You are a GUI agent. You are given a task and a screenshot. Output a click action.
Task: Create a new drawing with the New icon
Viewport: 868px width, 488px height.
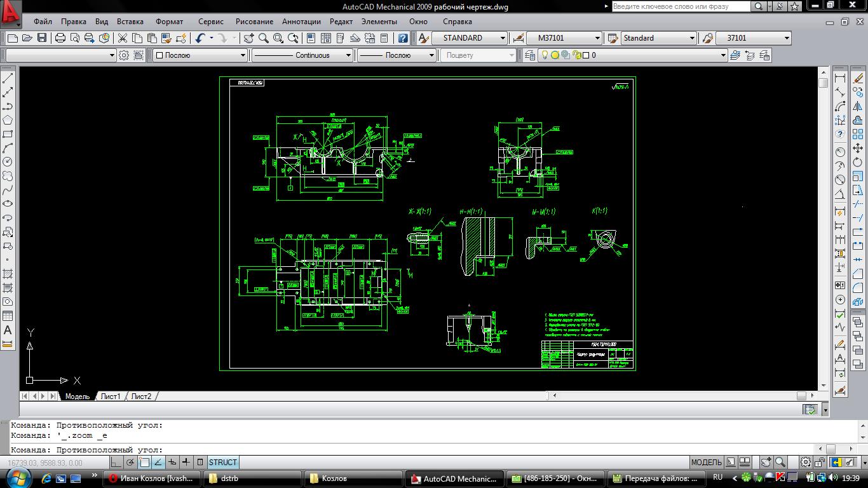click(x=13, y=38)
